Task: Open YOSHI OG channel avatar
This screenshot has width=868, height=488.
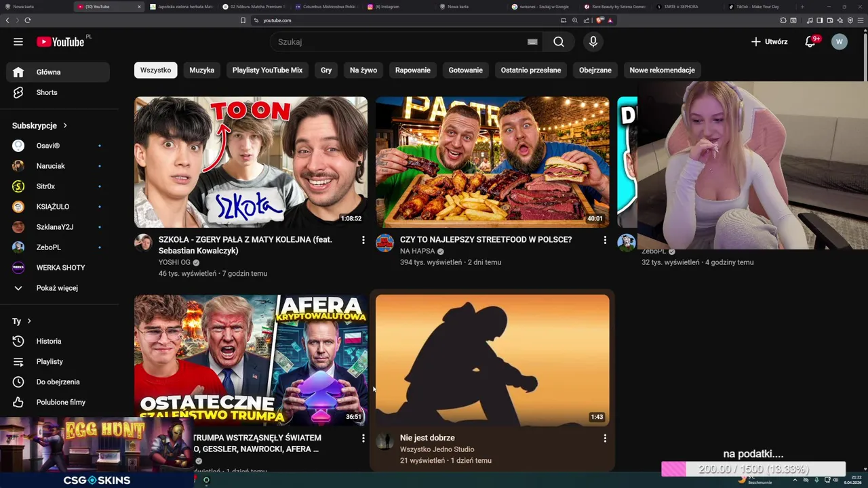Action: click(x=143, y=243)
